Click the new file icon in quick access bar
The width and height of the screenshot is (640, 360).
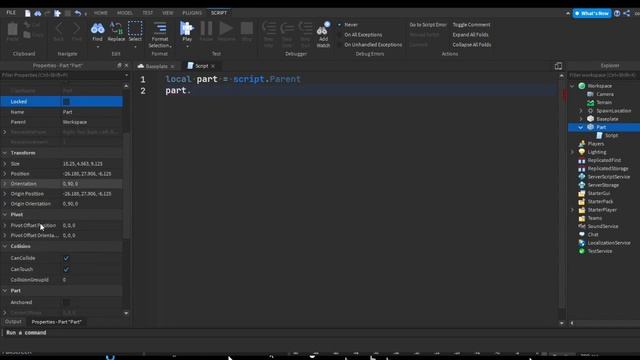point(27,13)
